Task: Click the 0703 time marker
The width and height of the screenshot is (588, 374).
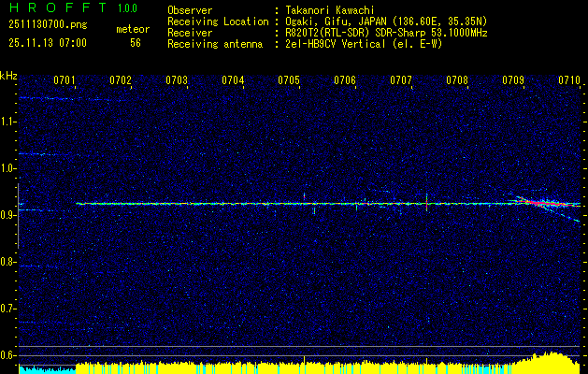Action: point(177,81)
